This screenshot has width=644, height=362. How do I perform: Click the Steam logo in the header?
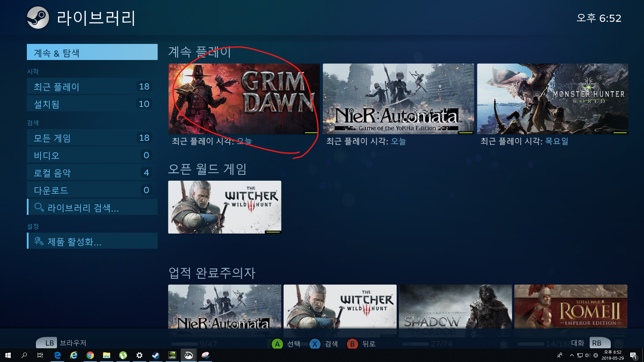[38, 18]
